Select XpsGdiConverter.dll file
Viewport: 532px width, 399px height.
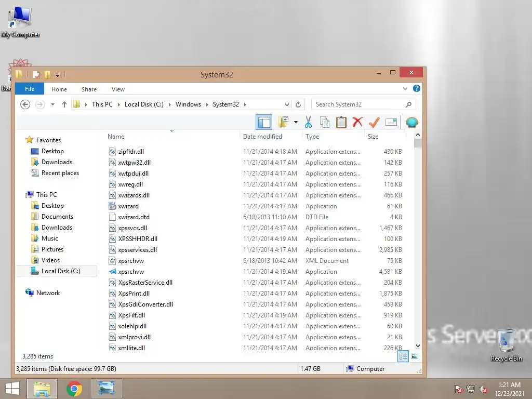pyautogui.click(x=145, y=304)
